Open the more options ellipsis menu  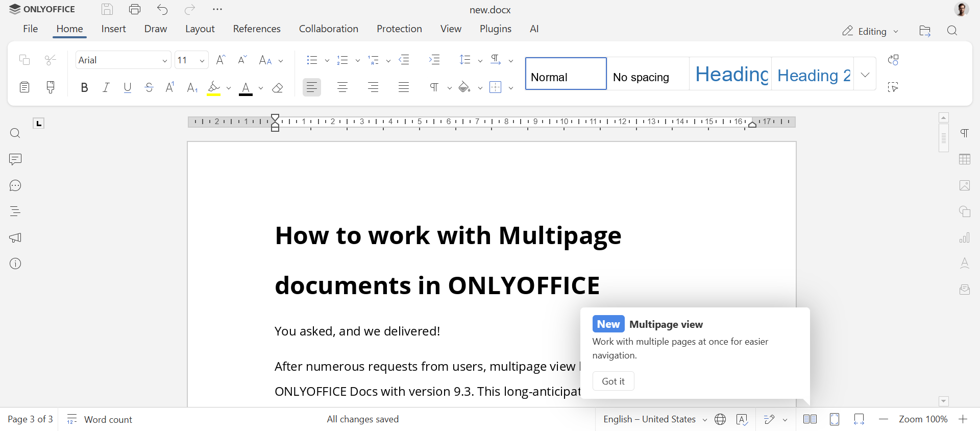(x=217, y=9)
